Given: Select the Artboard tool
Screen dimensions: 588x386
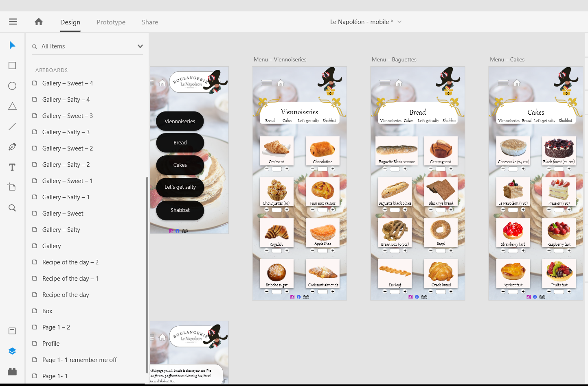Looking at the screenshot, I should tap(12, 187).
